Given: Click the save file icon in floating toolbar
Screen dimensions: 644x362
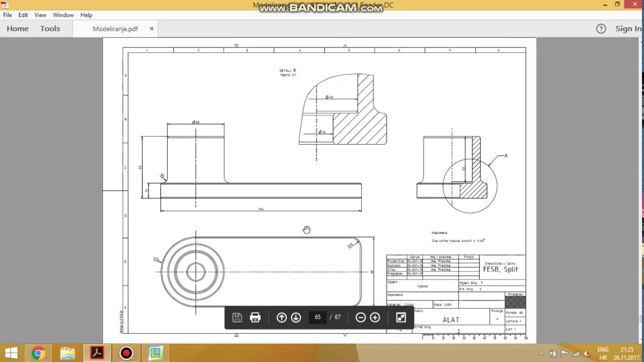Looking at the screenshot, I should [237, 317].
